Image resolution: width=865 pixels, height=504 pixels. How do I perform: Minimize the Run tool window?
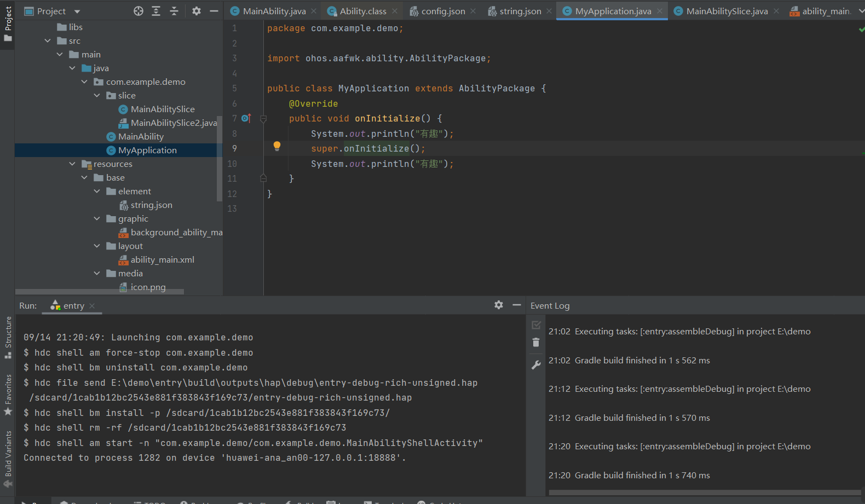[517, 305]
